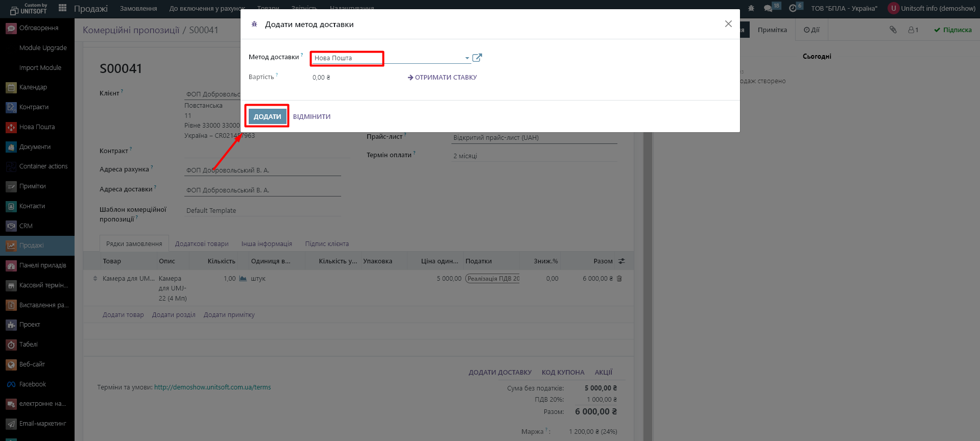Open forecast chart icon next to quantity
This screenshot has height=441, width=980.
[243, 279]
